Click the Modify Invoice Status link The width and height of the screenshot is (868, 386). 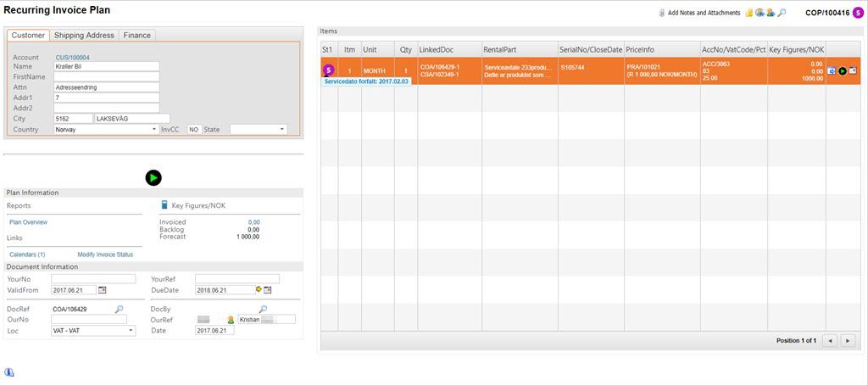coord(105,255)
